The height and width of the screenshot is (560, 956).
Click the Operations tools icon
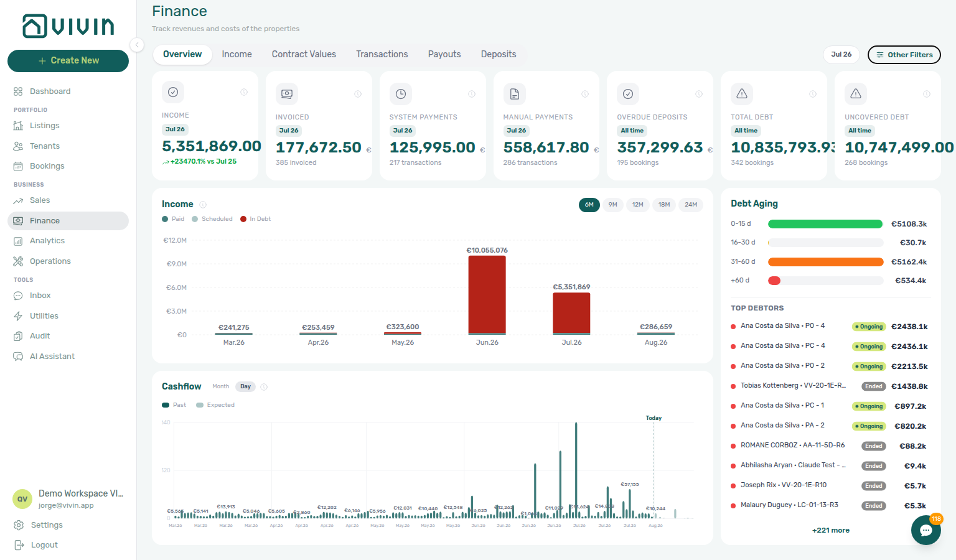point(18,261)
